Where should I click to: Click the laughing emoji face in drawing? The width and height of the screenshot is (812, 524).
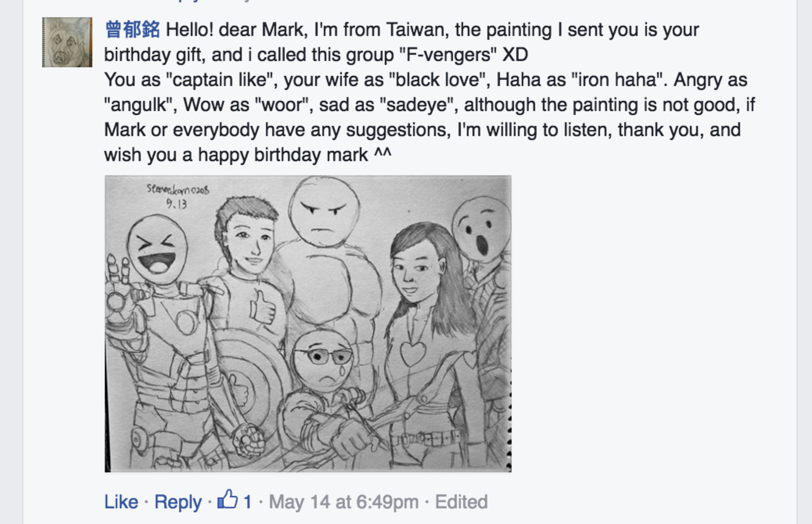click(157, 249)
